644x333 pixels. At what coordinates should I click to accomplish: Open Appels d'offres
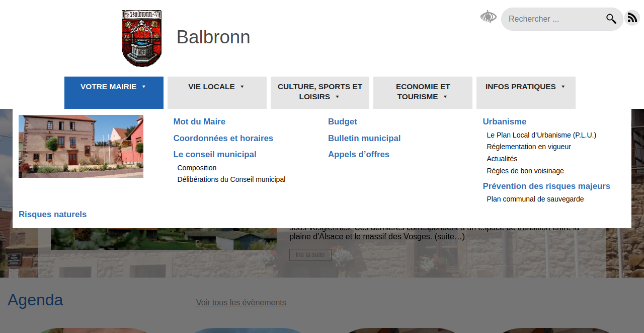pos(359,154)
